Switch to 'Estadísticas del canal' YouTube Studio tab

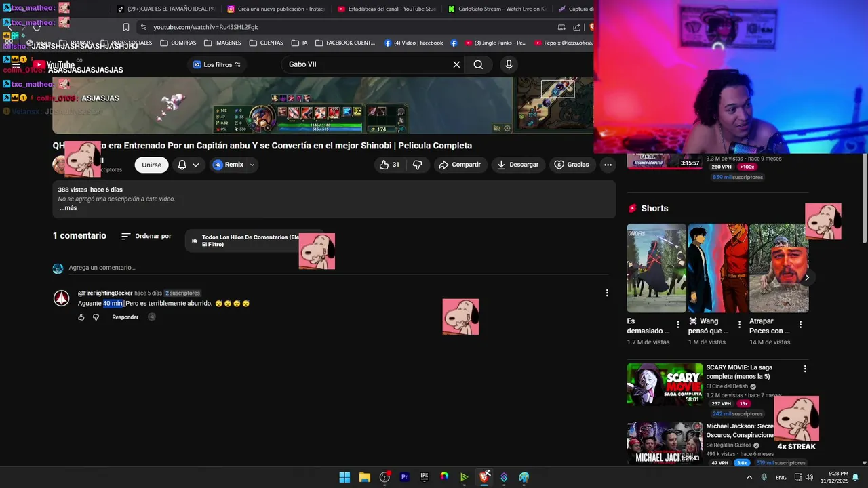(387, 9)
